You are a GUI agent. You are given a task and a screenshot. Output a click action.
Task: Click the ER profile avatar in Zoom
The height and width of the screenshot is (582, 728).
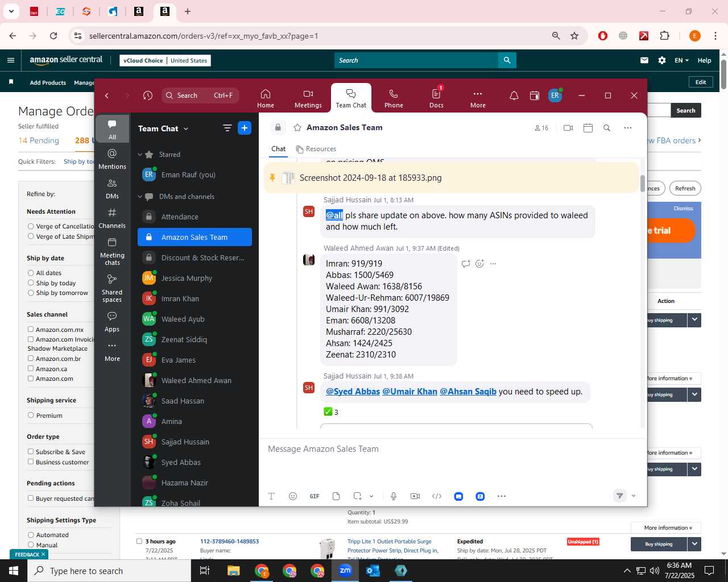pos(555,95)
